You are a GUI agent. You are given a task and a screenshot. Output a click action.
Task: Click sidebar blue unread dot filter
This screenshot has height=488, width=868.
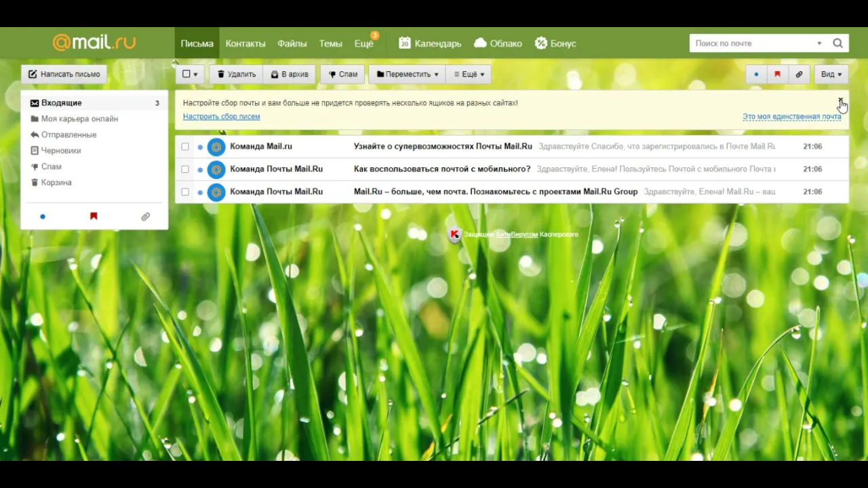(x=43, y=217)
